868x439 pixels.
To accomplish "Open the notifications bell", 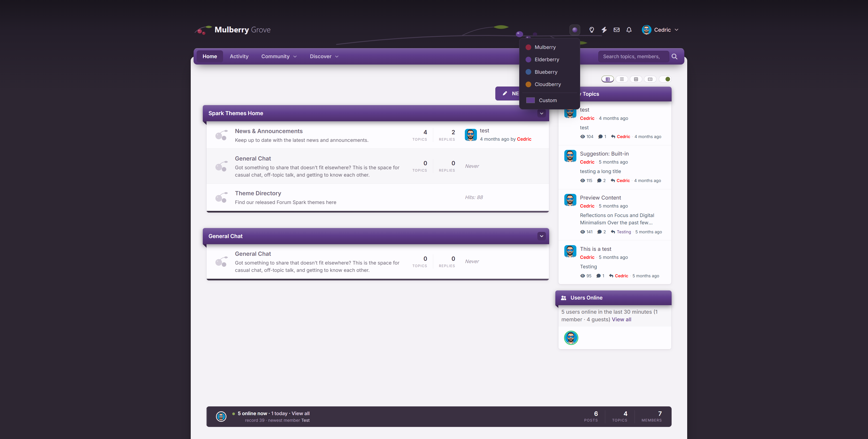I will (629, 30).
